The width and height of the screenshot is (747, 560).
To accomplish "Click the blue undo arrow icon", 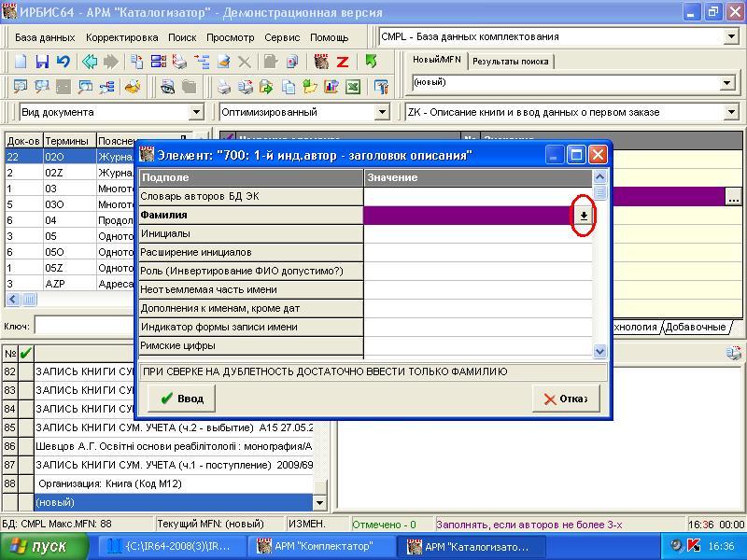I will pos(63,62).
